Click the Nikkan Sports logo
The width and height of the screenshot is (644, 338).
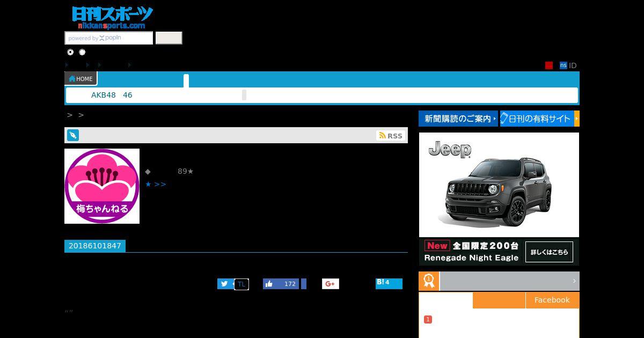(x=112, y=18)
